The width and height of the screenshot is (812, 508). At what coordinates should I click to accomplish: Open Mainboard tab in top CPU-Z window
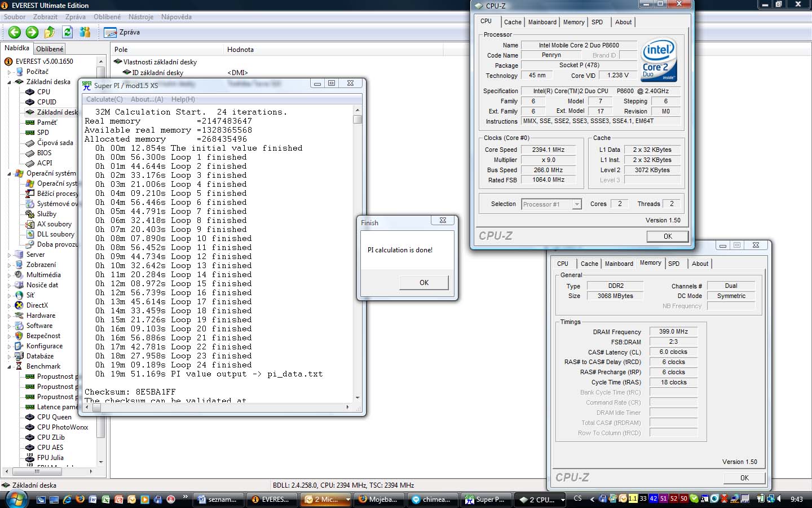(x=542, y=22)
